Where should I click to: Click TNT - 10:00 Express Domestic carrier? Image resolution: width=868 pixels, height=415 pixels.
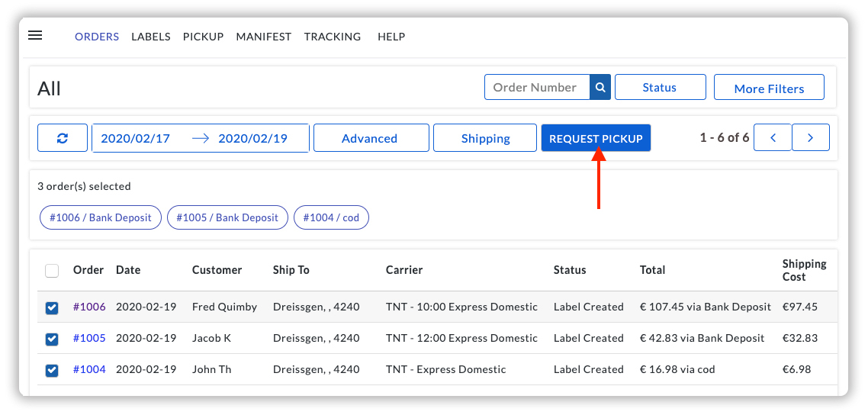tap(461, 307)
